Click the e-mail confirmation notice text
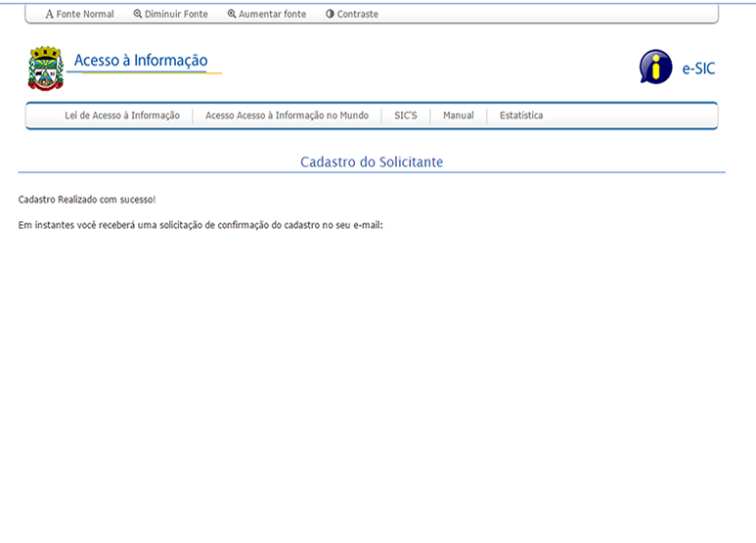This screenshot has width=756, height=543. [200, 225]
